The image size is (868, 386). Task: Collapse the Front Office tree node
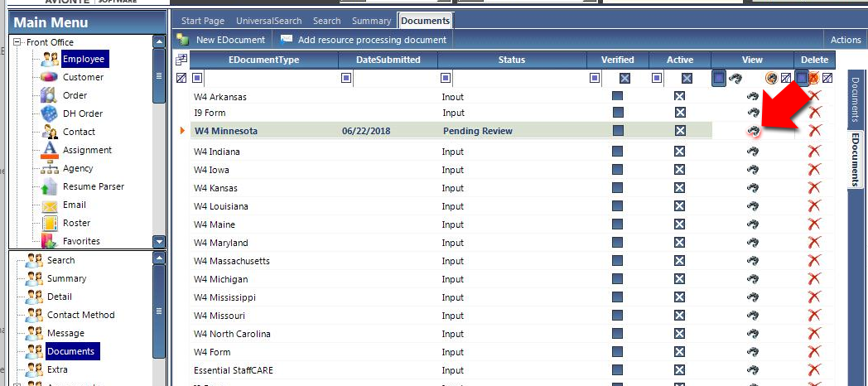[x=17, y=42]
